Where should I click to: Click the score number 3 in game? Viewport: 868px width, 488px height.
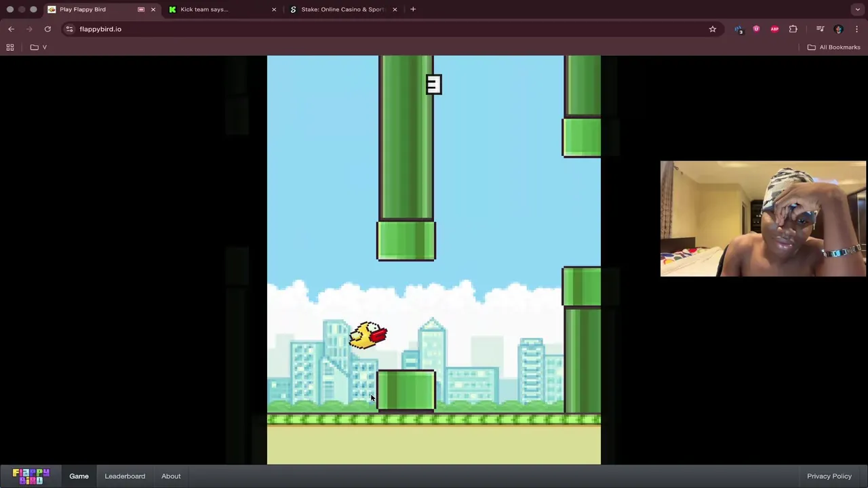click(433, 85)
